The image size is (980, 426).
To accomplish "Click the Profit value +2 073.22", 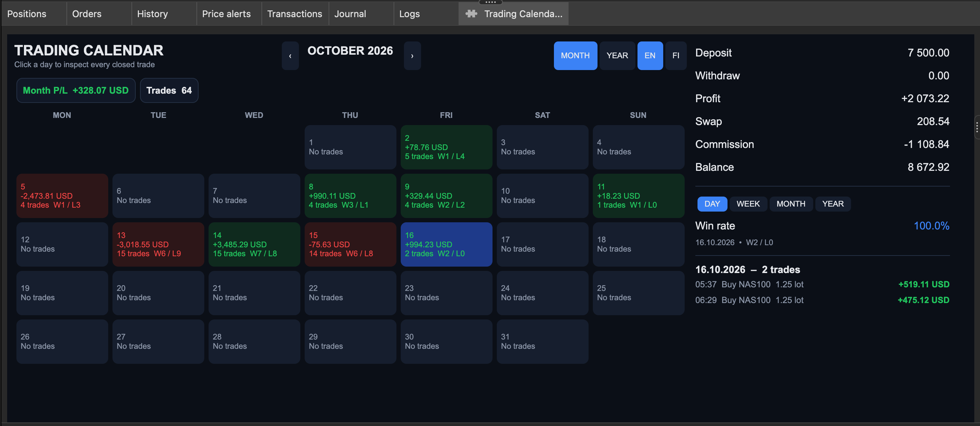I will click(x=925, y=99).
